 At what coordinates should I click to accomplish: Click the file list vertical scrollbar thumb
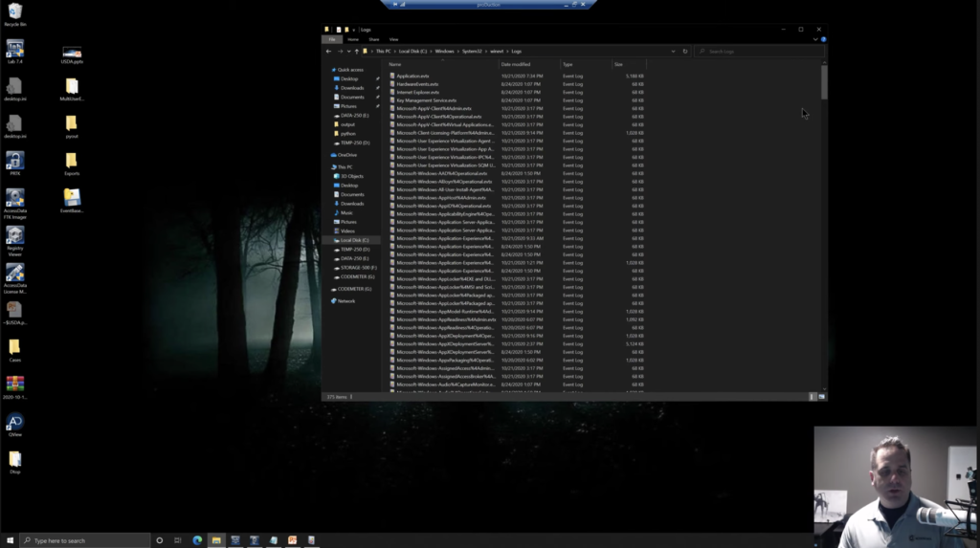824,82
